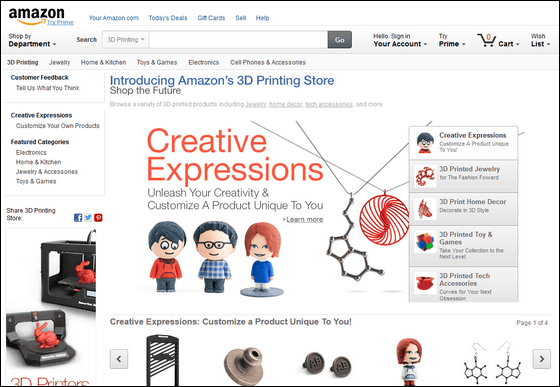Open the Wish List dropdown
This screenshot has height=387, width=560.
[x=540, y=40]
